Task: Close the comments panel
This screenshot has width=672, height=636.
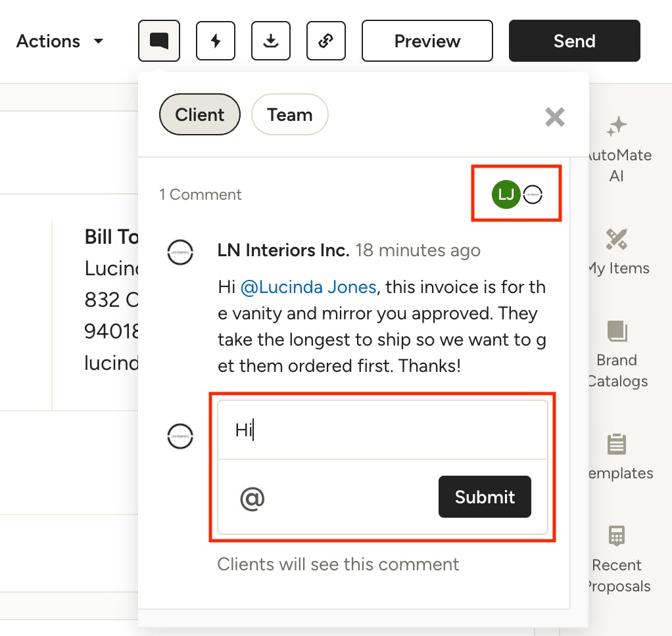Action: coord(554,117)
